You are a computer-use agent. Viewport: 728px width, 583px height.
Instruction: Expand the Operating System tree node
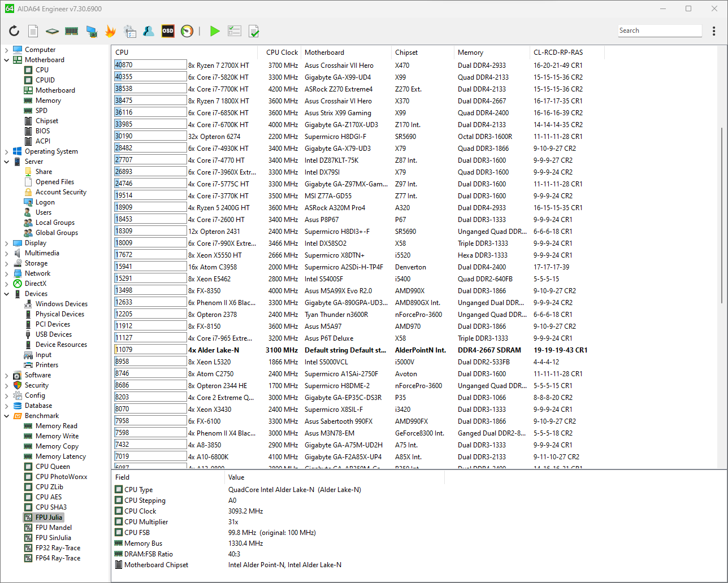(x=6, y=151)
